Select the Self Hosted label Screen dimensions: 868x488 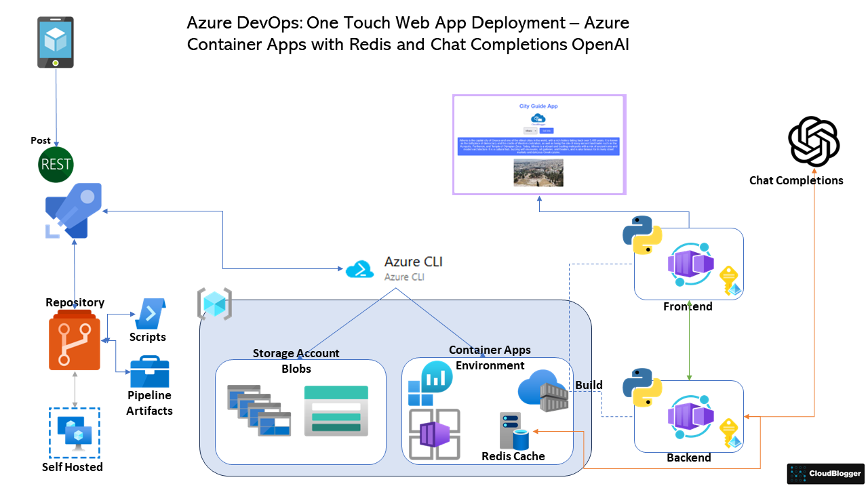73,467
